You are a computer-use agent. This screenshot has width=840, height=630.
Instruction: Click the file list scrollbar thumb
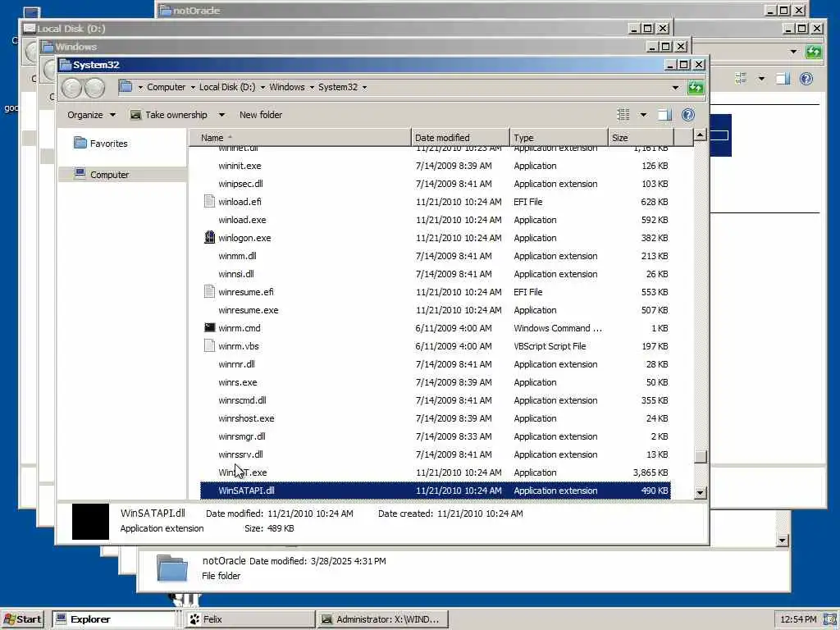coord(700,456)
